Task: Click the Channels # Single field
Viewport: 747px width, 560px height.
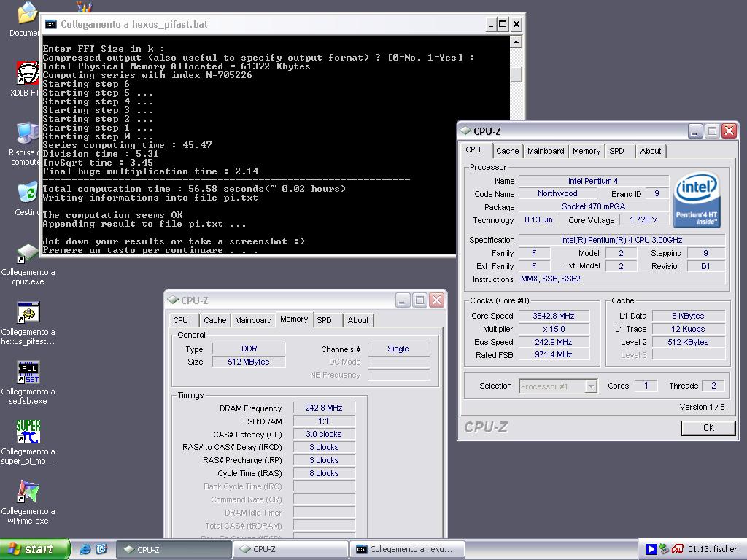Action: click(x=399, y=349)
